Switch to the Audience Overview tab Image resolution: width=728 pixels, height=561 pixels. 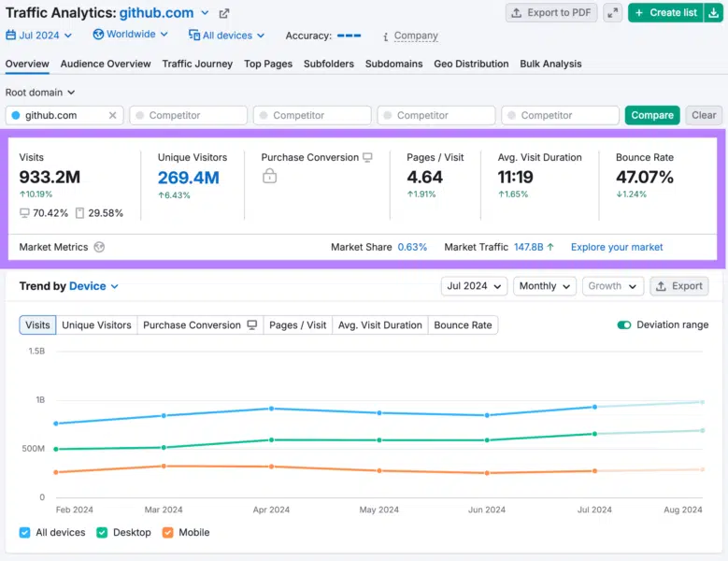106,65
